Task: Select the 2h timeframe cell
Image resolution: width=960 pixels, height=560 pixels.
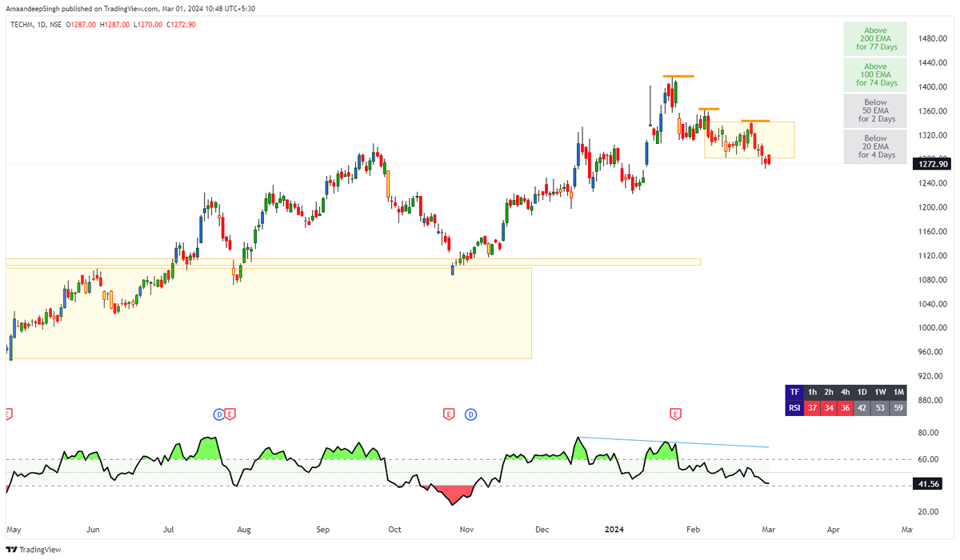Action: tap(829, 392)
